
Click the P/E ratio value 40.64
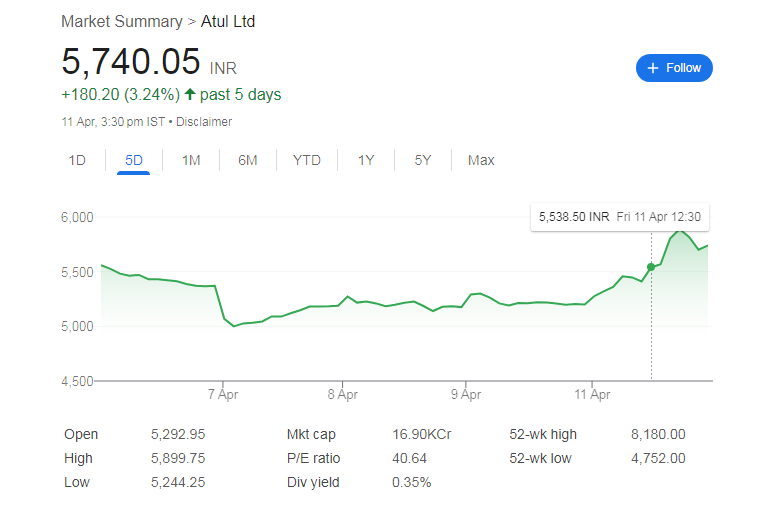coord(411,459)
